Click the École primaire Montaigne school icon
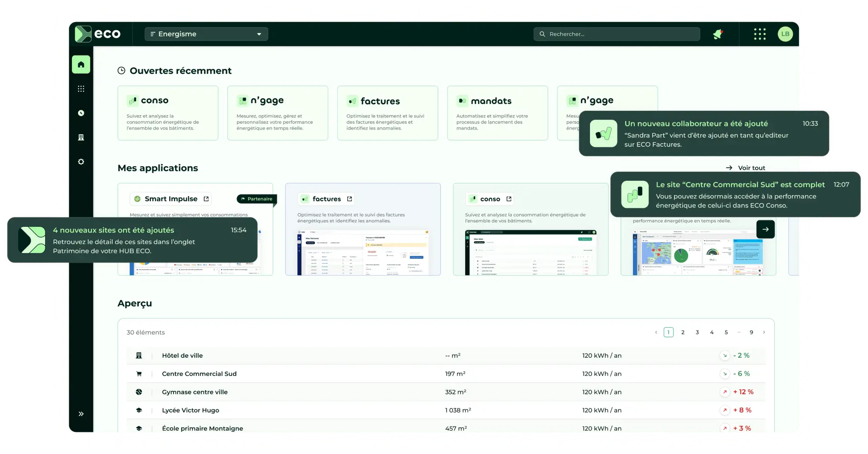 pyautogui.click(x=139, y=428)
